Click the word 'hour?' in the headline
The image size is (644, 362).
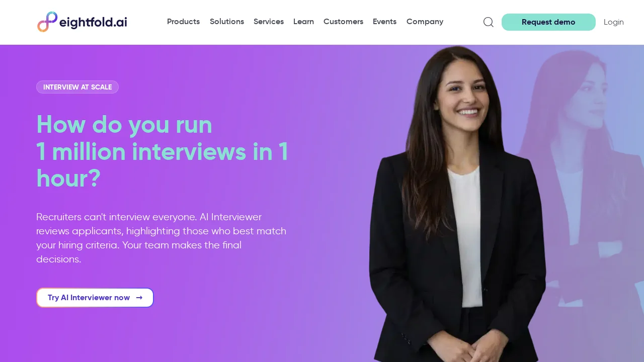(x=68, y=178)
